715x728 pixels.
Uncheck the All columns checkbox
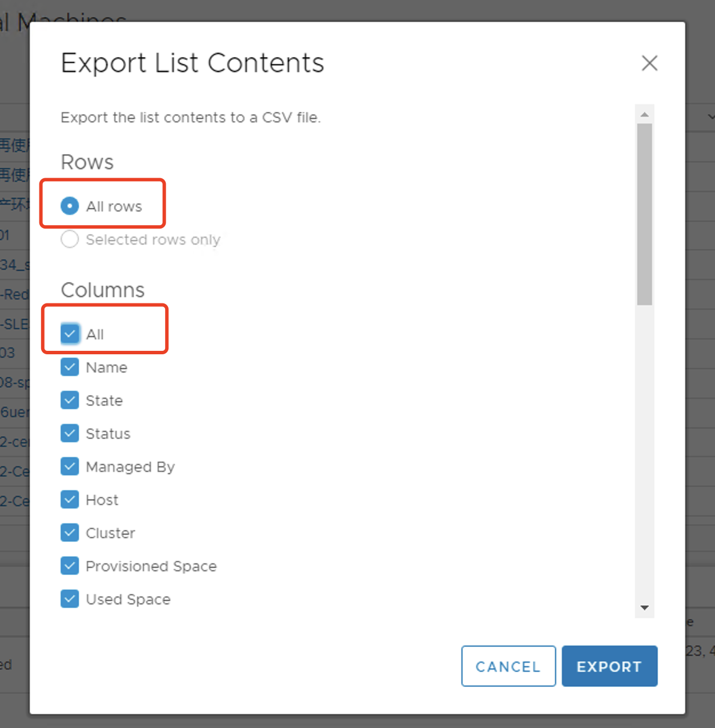pyautogui.click(x=70, y=334)
